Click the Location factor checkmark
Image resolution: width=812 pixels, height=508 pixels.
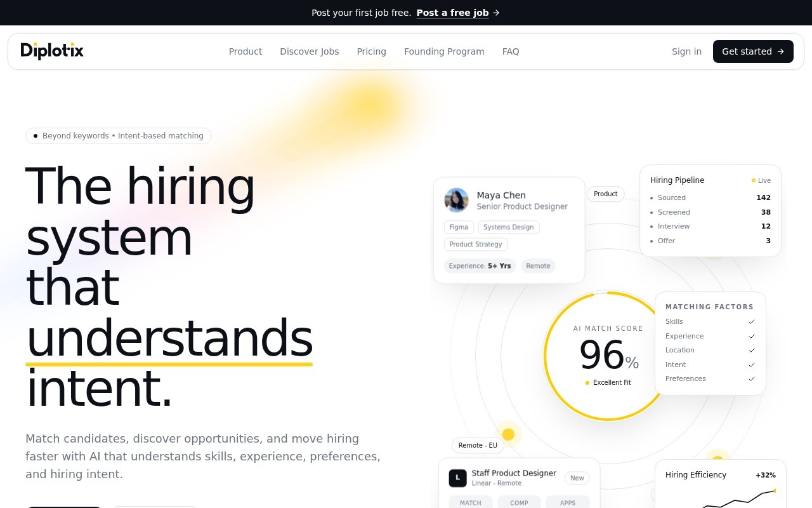752,351
